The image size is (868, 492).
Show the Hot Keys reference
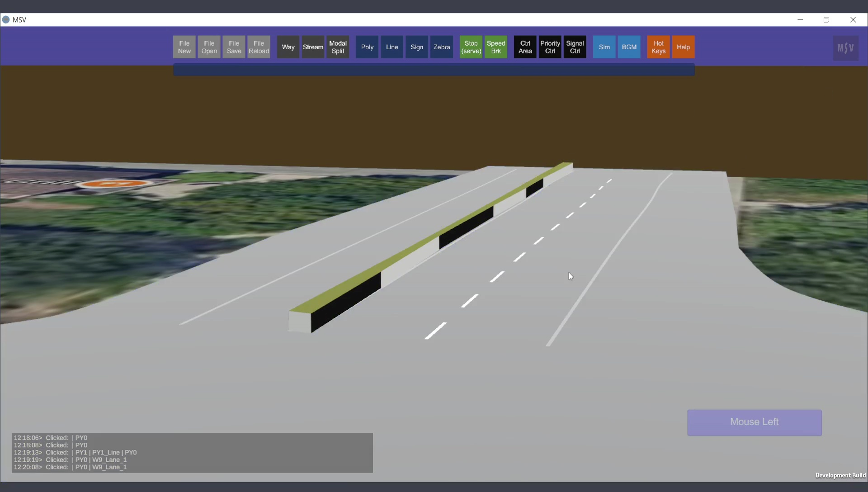(x=658, y=47)
